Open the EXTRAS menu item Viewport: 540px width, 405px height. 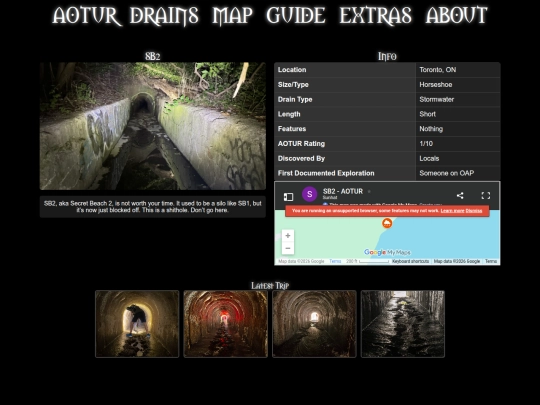click(x=376, y=15)
